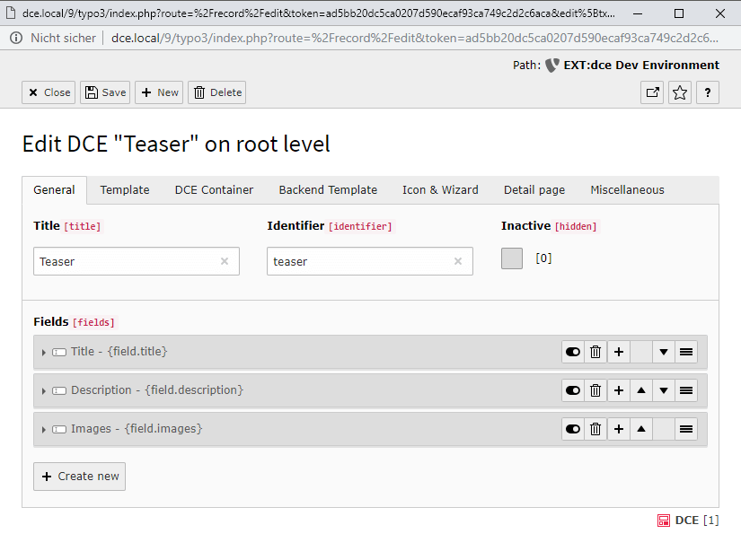Move the Title field down

click(x=664, y=352)
